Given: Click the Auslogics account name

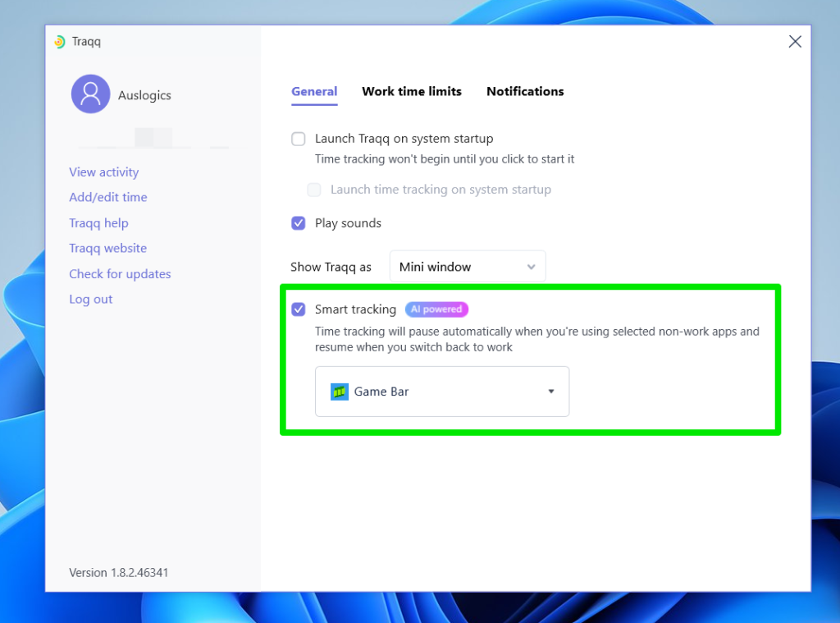Looking at the screenshot, I should [x=144, y=95].
